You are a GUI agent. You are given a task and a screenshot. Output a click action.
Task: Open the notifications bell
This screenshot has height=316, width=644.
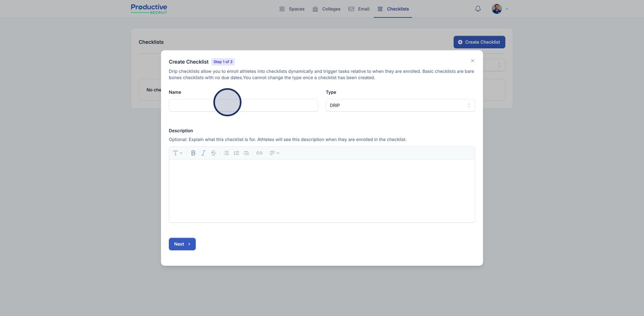tap(478, 9)
